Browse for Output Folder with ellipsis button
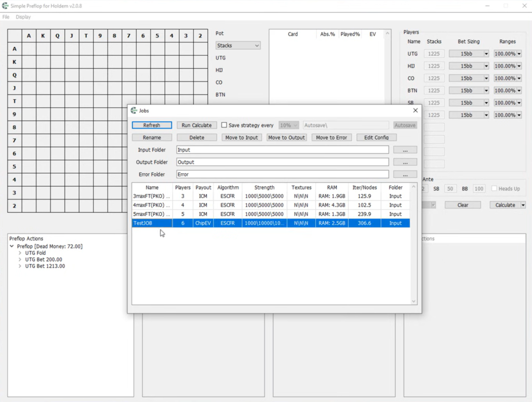Screen dimensions: 532x402 pos(405,162)
